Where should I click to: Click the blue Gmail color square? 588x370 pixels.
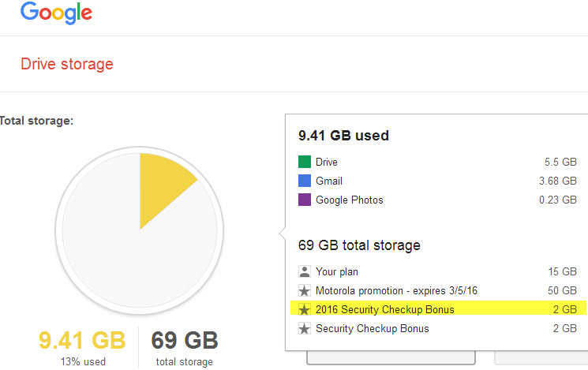tap(305, 181)
